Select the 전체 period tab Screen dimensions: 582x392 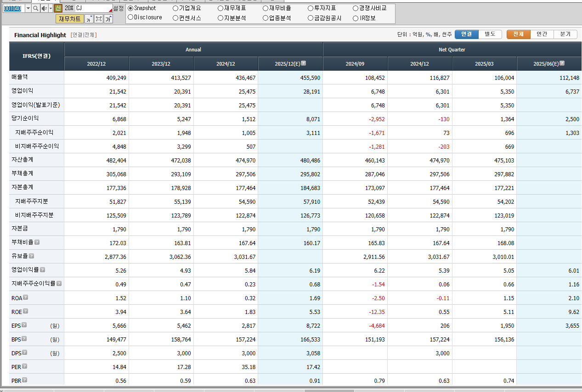point(519,34)
